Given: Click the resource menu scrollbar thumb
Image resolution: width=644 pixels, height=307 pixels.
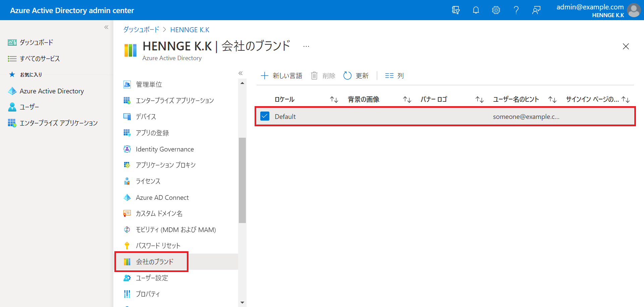Looking at the screenshot, I should (x=242, y=180).
